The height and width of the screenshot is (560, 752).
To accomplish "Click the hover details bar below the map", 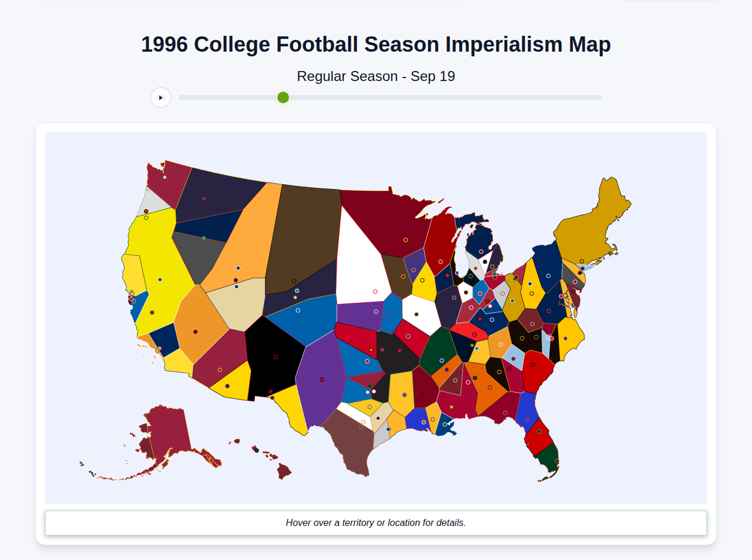I will (376, 522).
